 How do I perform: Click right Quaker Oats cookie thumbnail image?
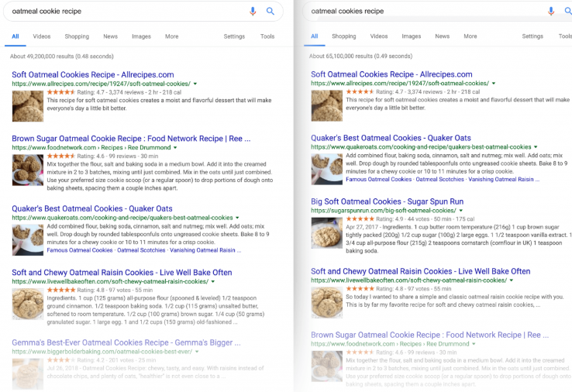327,169
